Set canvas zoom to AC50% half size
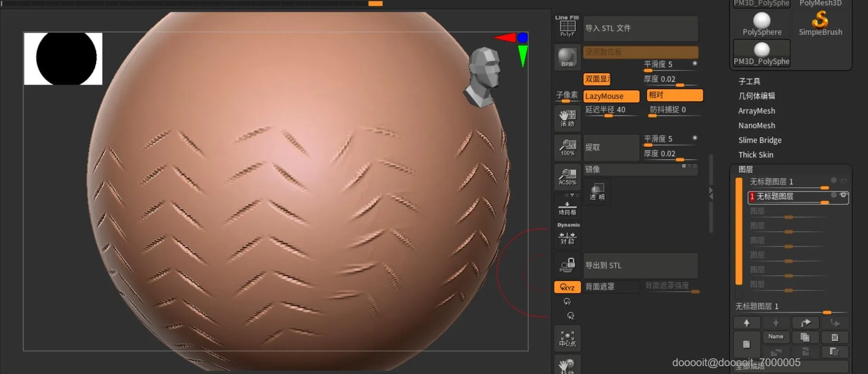 point(567,176)
